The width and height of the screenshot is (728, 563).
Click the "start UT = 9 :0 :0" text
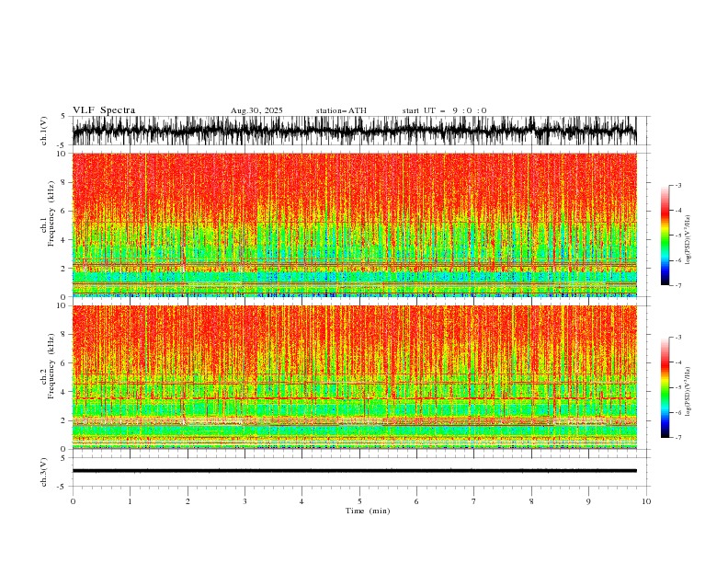444,110
